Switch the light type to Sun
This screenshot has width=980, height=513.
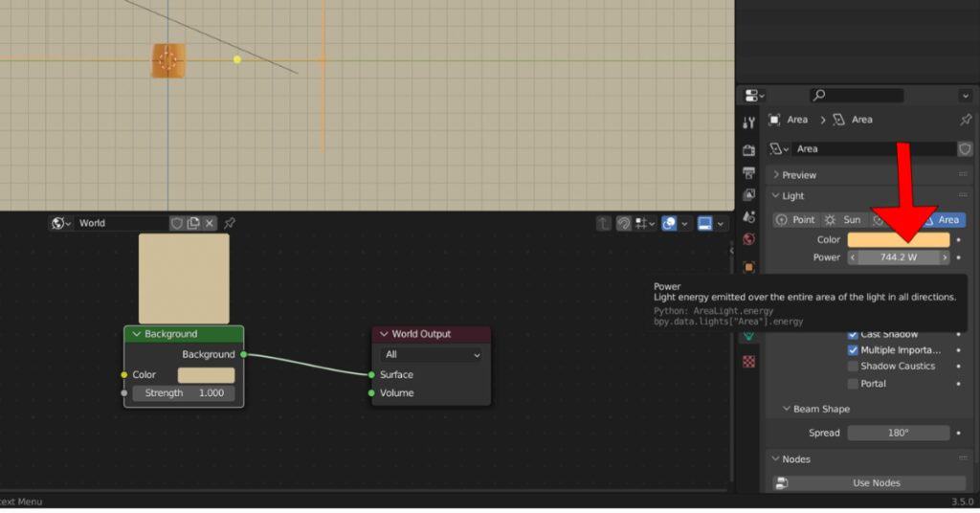[843, 220]
